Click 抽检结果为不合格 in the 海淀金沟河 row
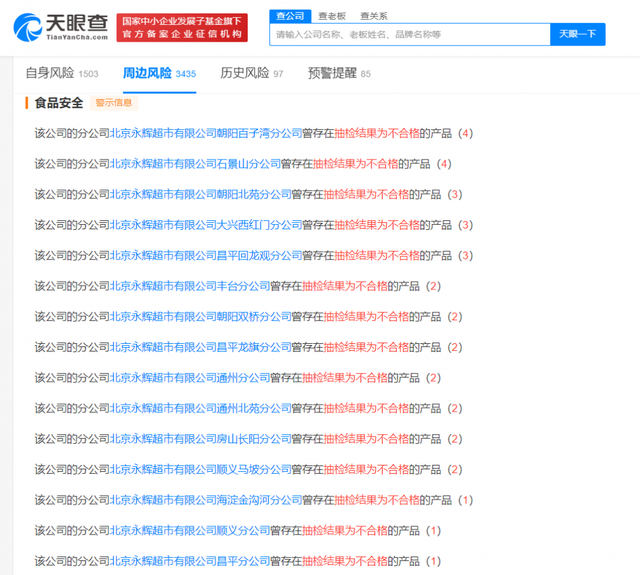 point(377,500)
